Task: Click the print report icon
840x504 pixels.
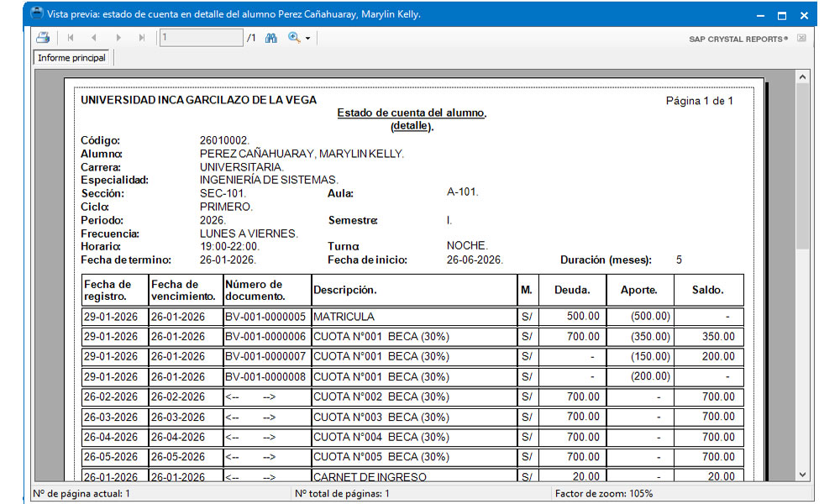Action: 43,38
